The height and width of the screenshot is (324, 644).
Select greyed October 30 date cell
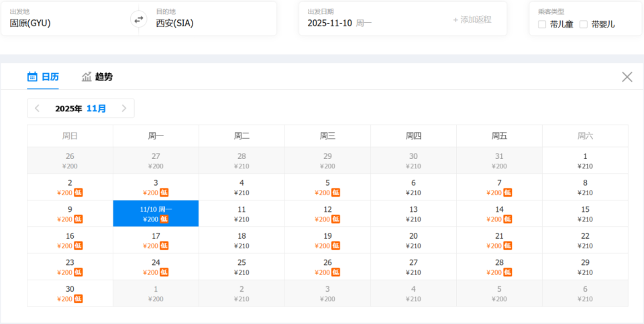(x=414, y=160)
